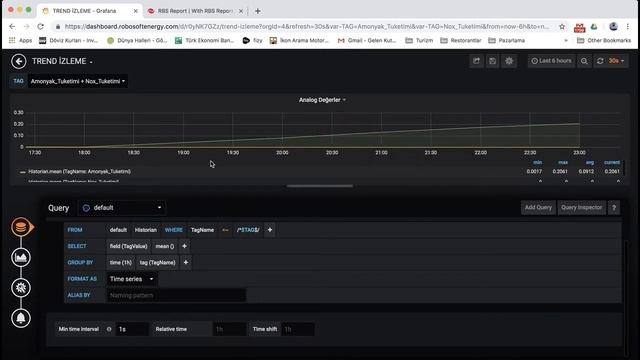The height and width of the screenshot is (360, 640).
Task: Open the Döviz Kurları bookmark
Action: point(69,40)
